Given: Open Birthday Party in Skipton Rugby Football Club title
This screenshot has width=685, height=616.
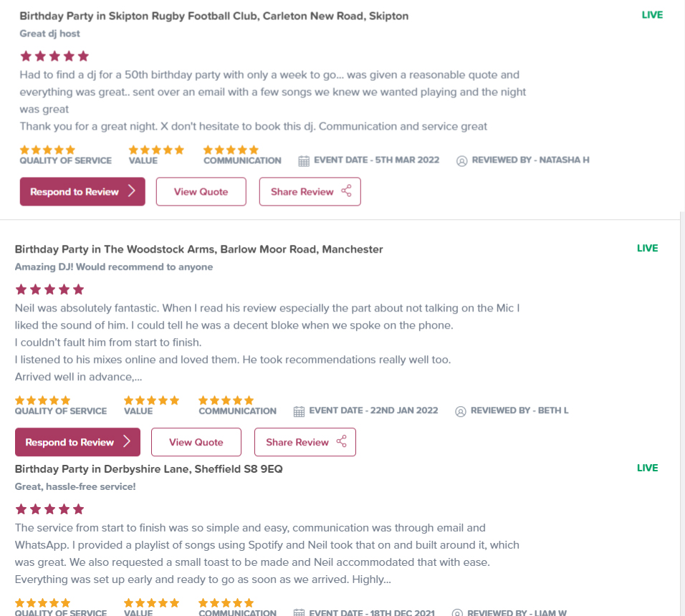Looking at the screenshot, I should coord(214,16).
